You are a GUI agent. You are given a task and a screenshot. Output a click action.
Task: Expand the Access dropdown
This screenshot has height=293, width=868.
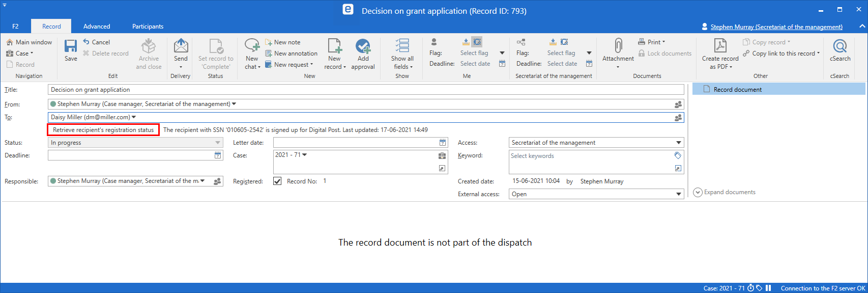point(678,143)
